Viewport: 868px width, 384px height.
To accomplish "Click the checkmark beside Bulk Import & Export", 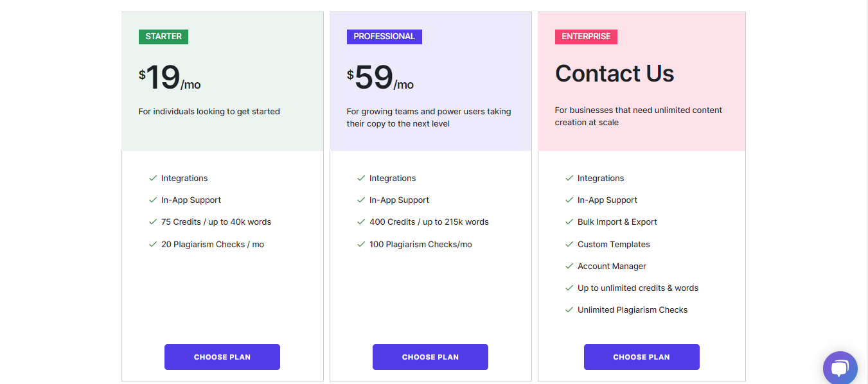I will tap(569, 222).
